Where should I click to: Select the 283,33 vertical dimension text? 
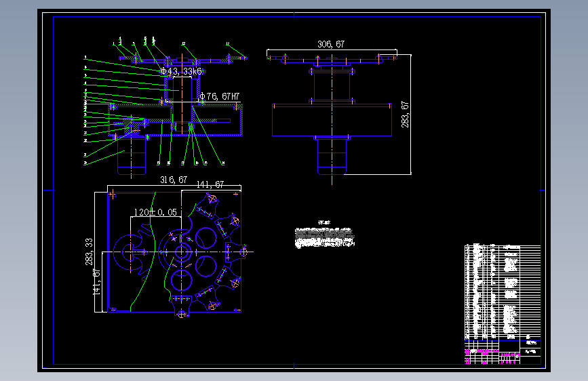coord(89,252)
